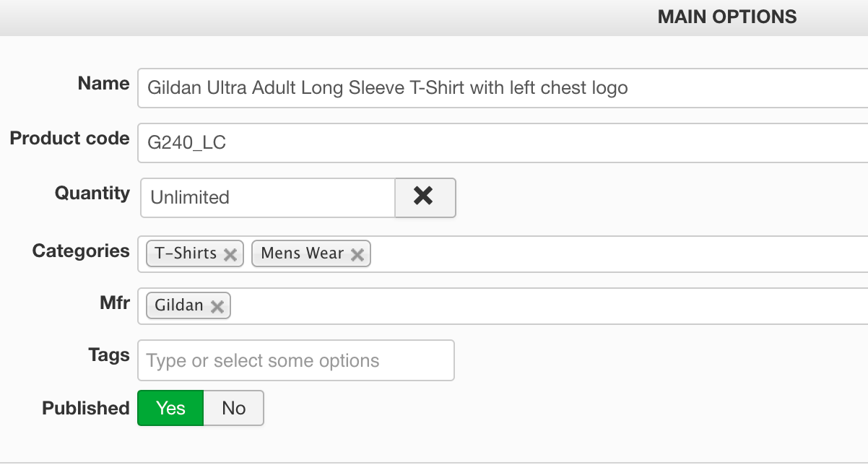The width and height of the screenshot is (868, 465).
Task: Open the Categories selection box
Action: tap(614, 253)
